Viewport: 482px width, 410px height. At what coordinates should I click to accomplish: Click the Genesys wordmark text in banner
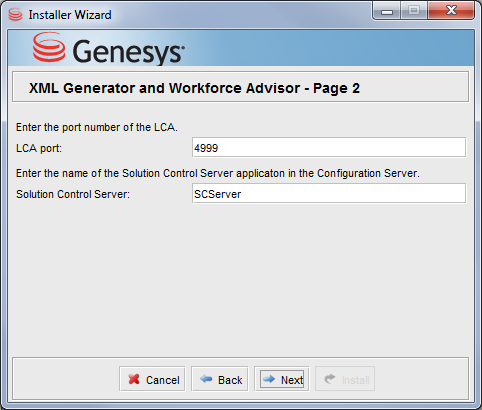coord(128,52)
